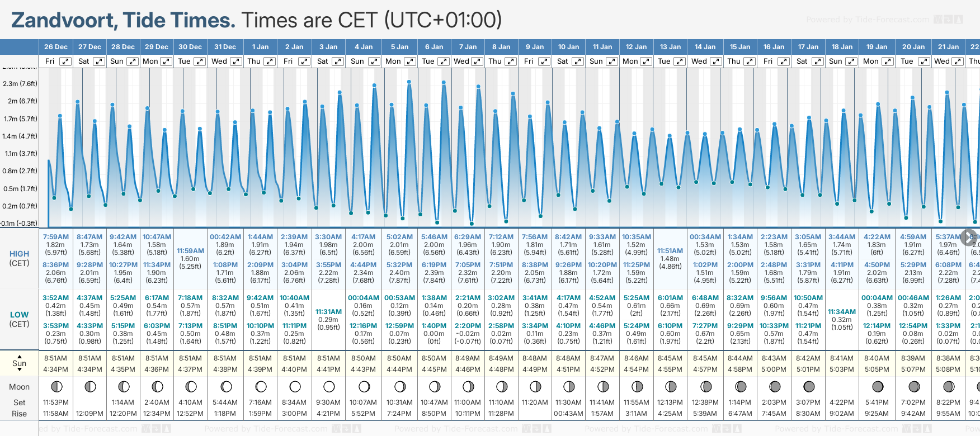980x436 pixels.
Task: Select the 12 Jan date header
Action: [637, 47]
